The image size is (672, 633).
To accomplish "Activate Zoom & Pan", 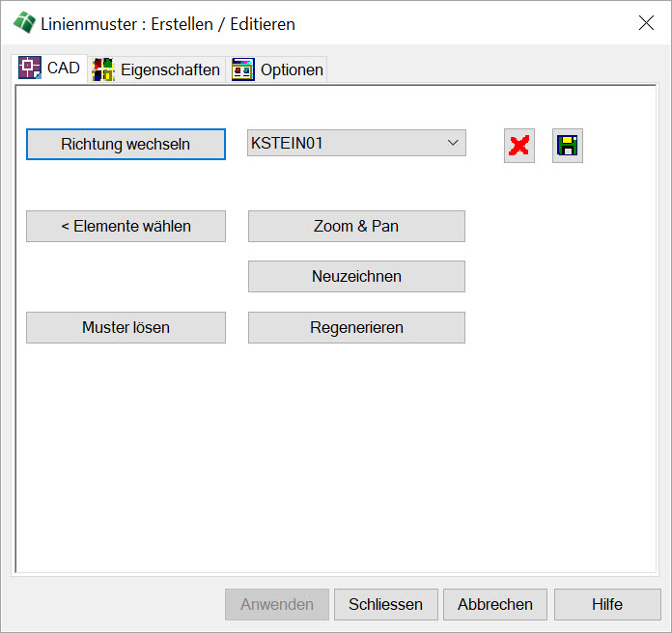I will pos(356,226).
